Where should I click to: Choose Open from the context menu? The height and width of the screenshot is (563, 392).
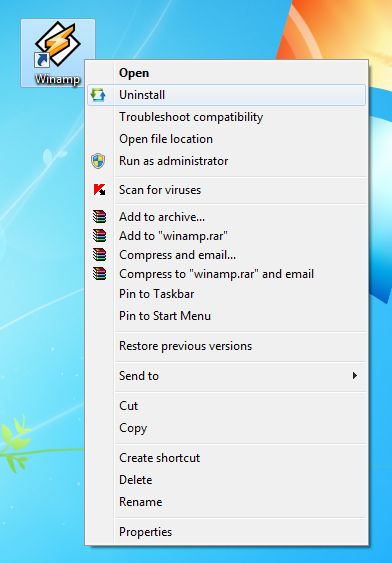click(x=227, y=73)
